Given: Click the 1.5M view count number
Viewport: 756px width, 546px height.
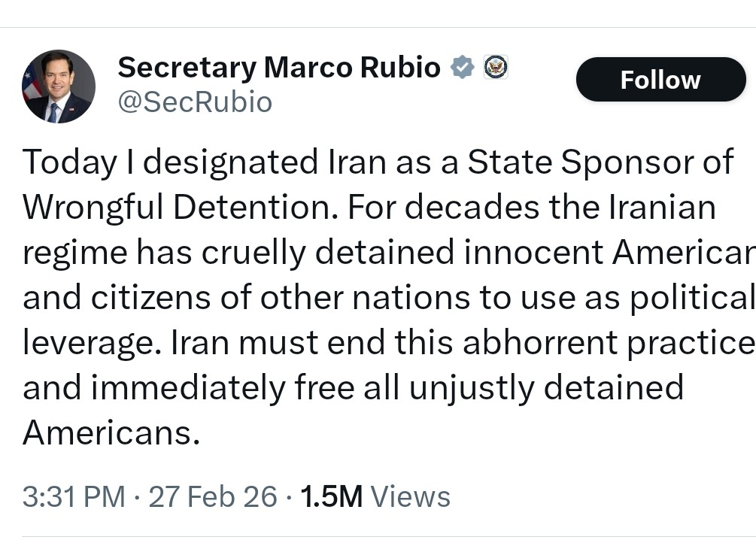Looking at the screenshot, I should 331,496.
